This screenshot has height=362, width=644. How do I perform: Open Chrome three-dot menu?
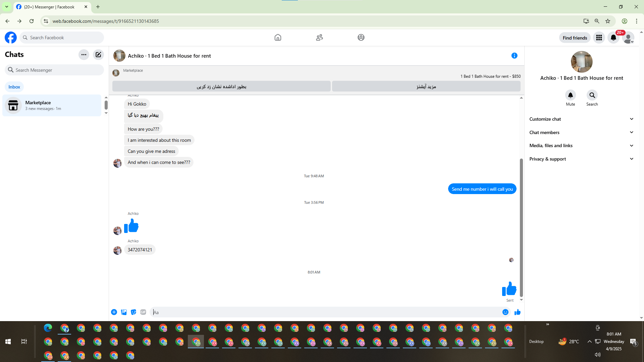(637, 21)
